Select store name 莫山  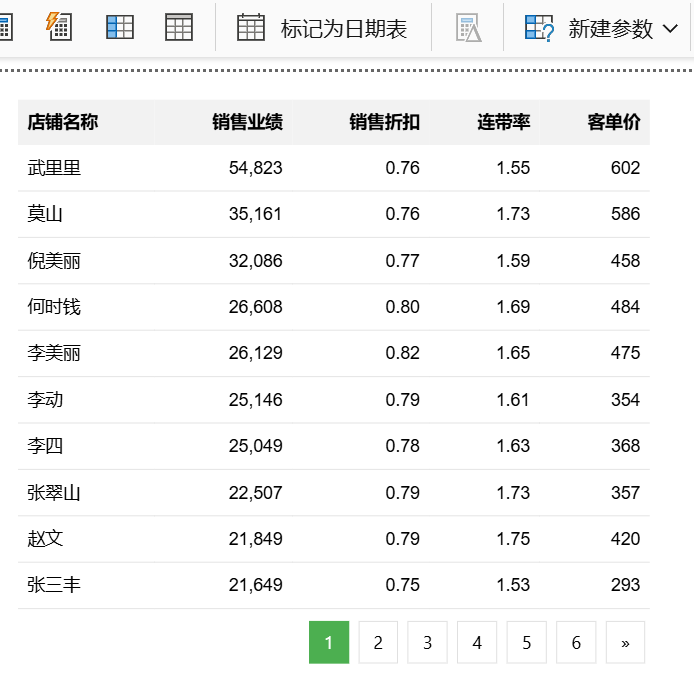[45, 214]
